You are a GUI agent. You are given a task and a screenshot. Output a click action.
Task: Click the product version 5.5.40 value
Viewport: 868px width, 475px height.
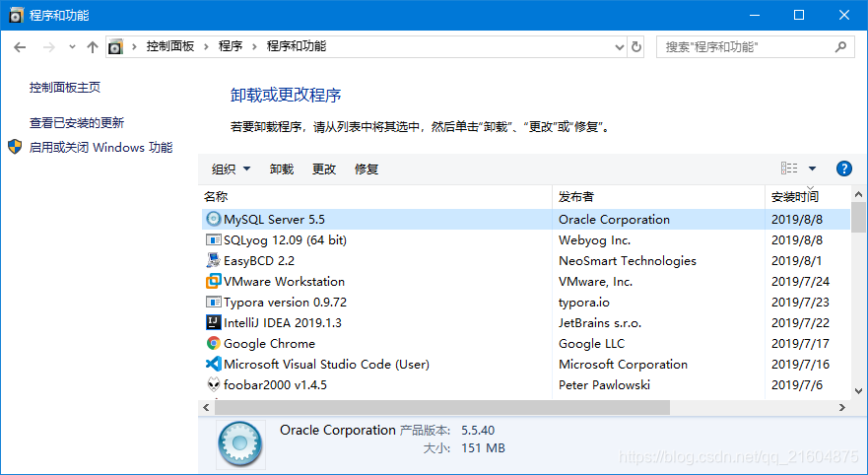click(478, 430)
